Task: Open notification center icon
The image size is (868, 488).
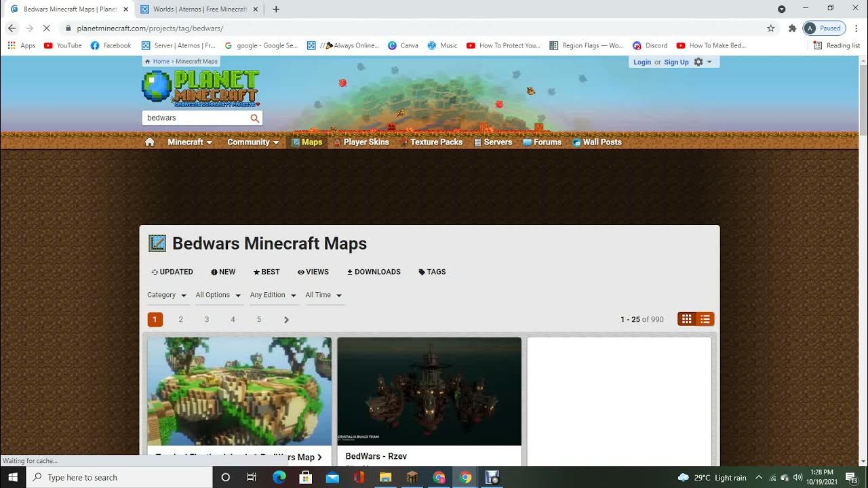Action: [852, 477]
